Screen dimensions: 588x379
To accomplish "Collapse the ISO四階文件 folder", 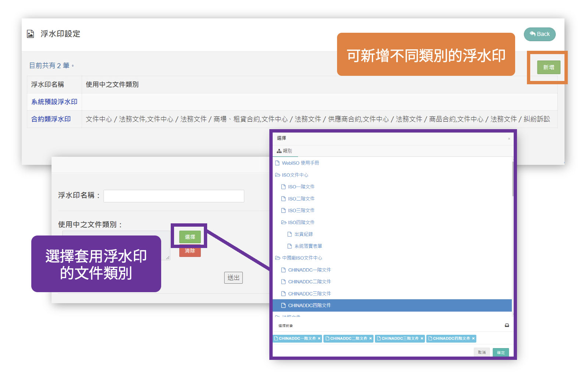I will 284,223.
